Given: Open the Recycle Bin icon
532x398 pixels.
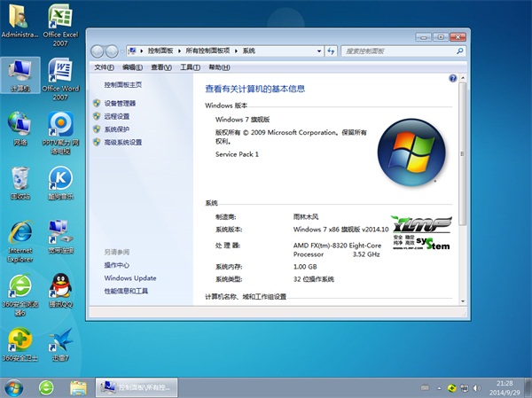Looking at the screenshot, I should pos(20,183).
